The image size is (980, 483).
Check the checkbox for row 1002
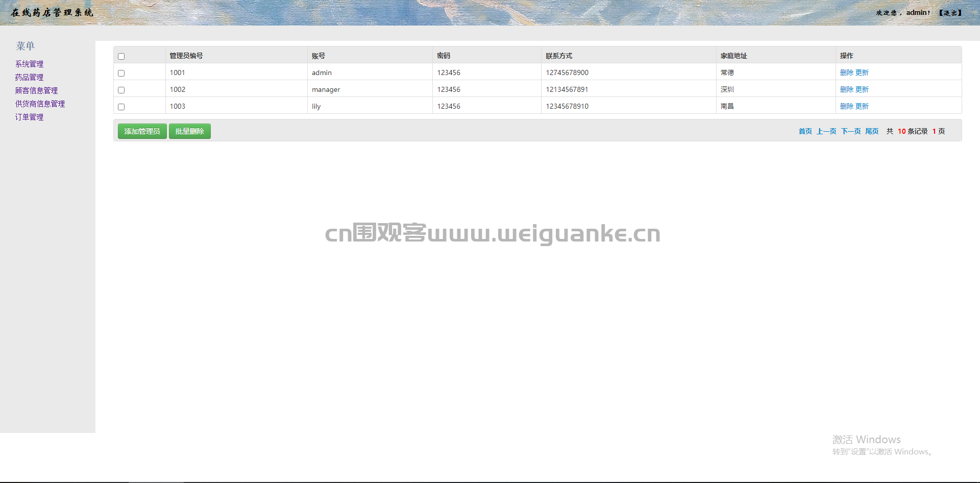pyautogui.click(x=121, y=90)
